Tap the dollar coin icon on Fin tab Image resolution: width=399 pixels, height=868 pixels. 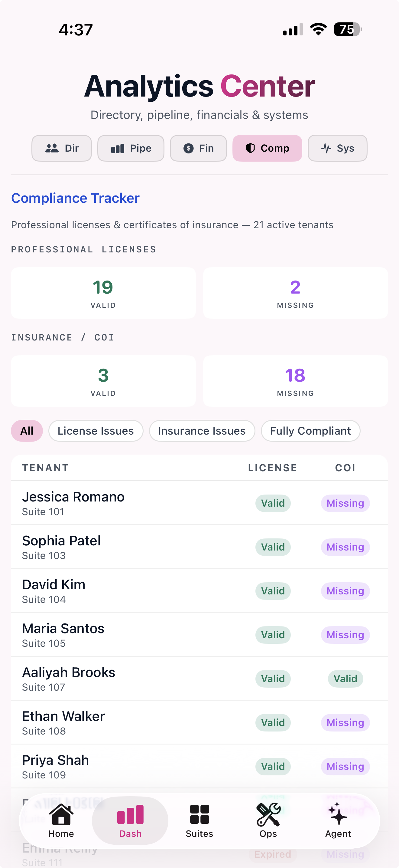(x=188, y=148)
